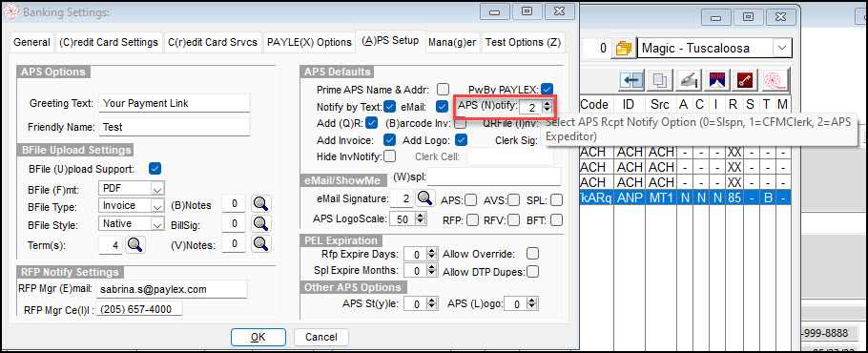Viewport: 868px width, 353px height.
Task: Open (C)redit Card Settings tab
Action: click(x=109, y=42)
